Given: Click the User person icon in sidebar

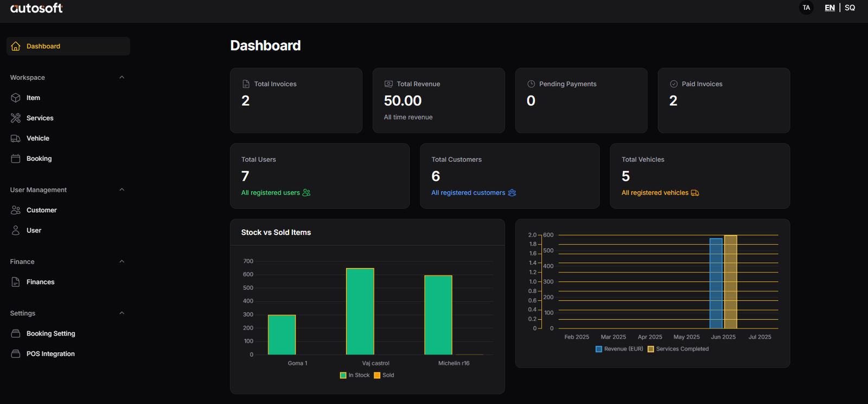Looking at the screenshot, I should 16,230.
